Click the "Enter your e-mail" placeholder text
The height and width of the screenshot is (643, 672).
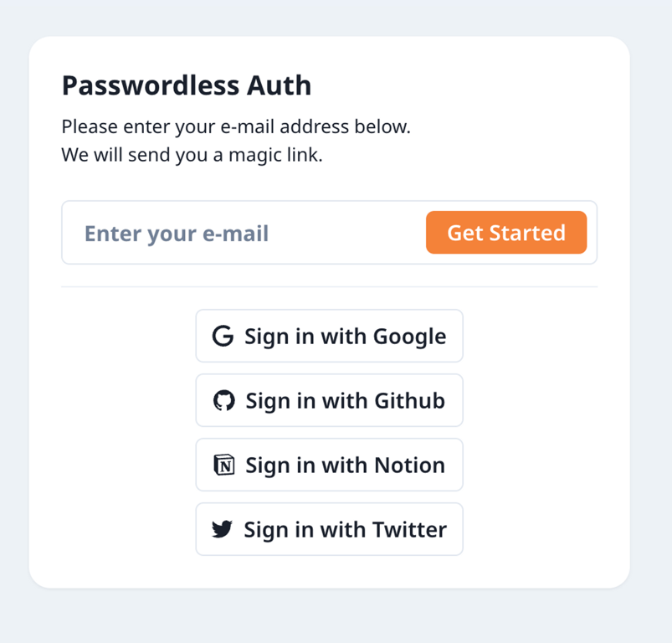click(x=177, y=233)
